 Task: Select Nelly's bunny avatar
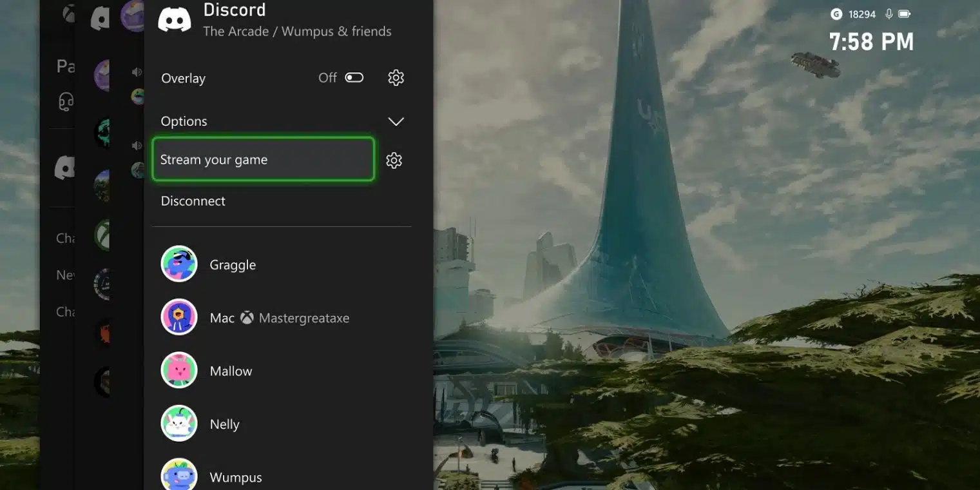point(179,424)
